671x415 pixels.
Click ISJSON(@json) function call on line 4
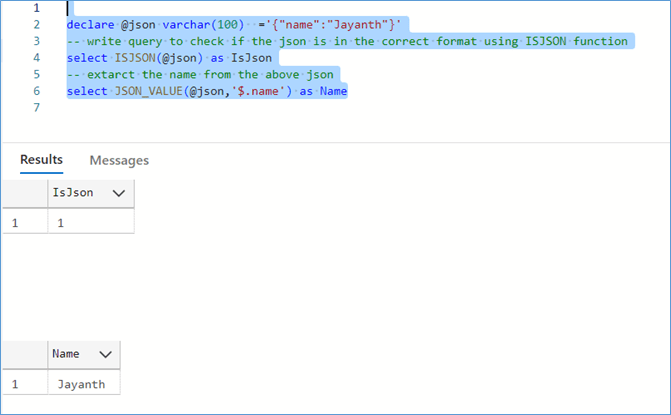[158, 58]
